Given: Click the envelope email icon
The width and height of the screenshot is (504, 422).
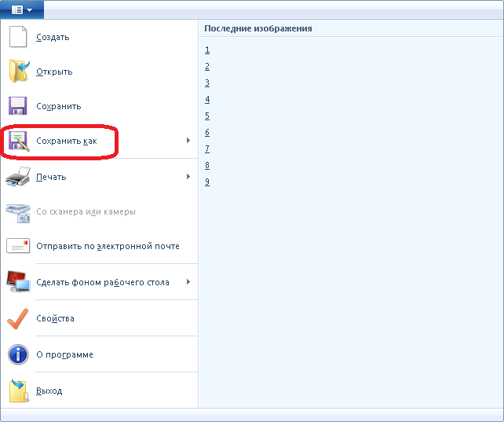Looking at the screenshot, I should click(x=18, y=246).
